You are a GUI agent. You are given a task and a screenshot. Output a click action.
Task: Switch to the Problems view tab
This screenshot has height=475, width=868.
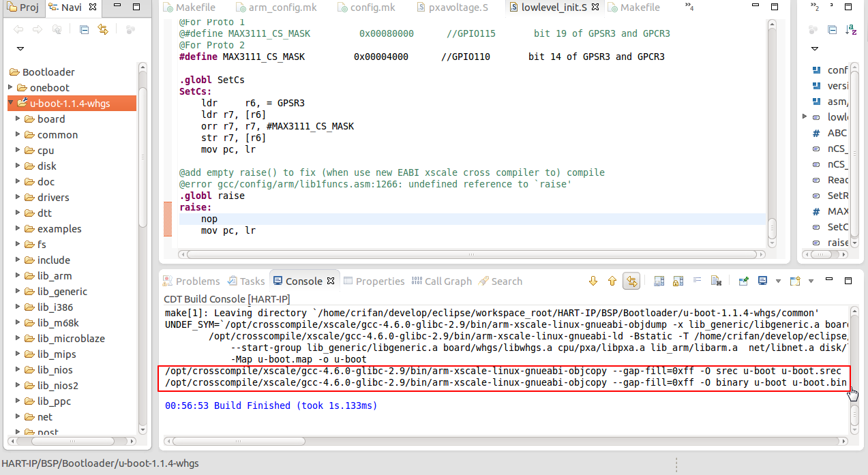pyautogui.click(x=191, y=281)
